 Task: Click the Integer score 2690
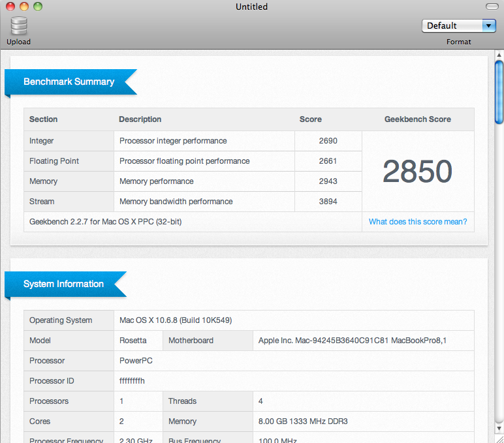pos(328,141)
